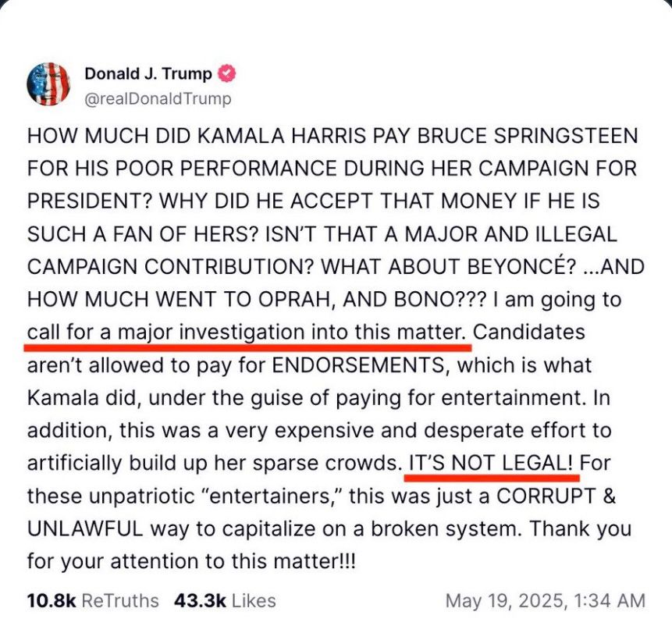Click the @realDonaldTrump handle
The width and height of the screenshot is (672, 626).
point(158,98)
